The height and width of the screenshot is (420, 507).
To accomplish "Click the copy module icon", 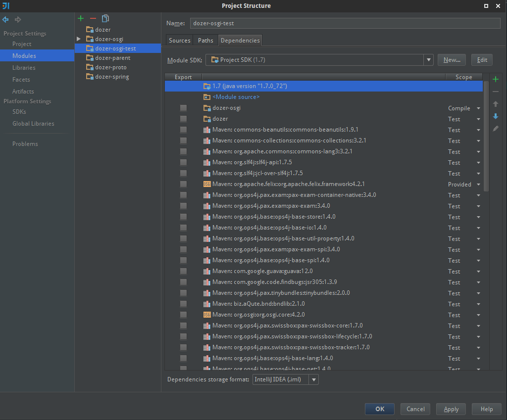I will [105, 18].
